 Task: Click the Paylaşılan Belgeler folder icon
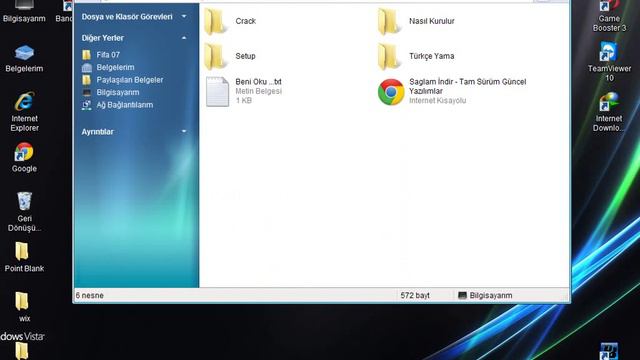coord(86,80)
